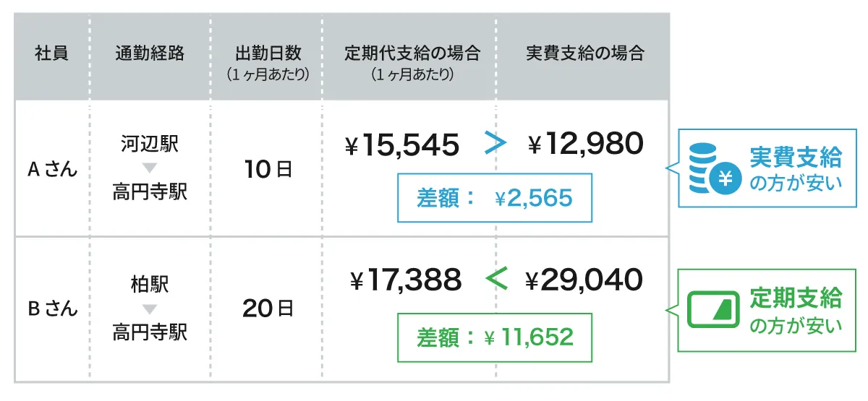Click the 定期代支給の場合 header
Screen dimensions: 868x401
[x=412, y=53]
